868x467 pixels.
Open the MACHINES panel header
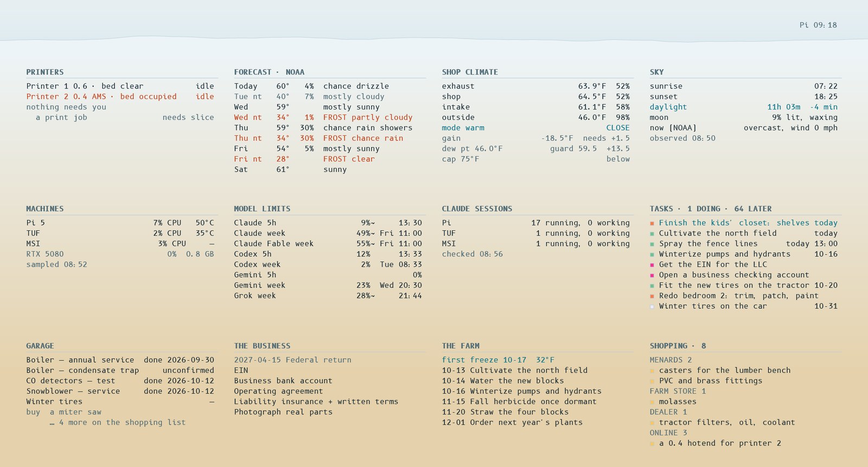point(45,209)
